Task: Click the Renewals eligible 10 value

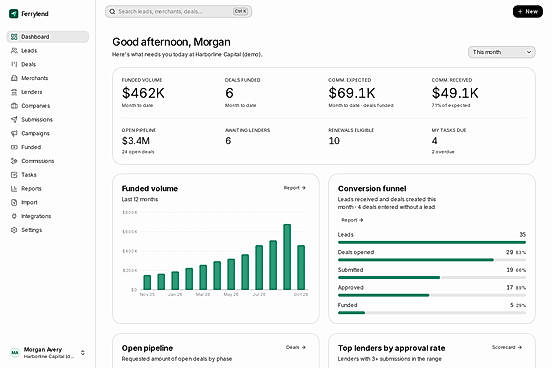Action: pos(334,141)
